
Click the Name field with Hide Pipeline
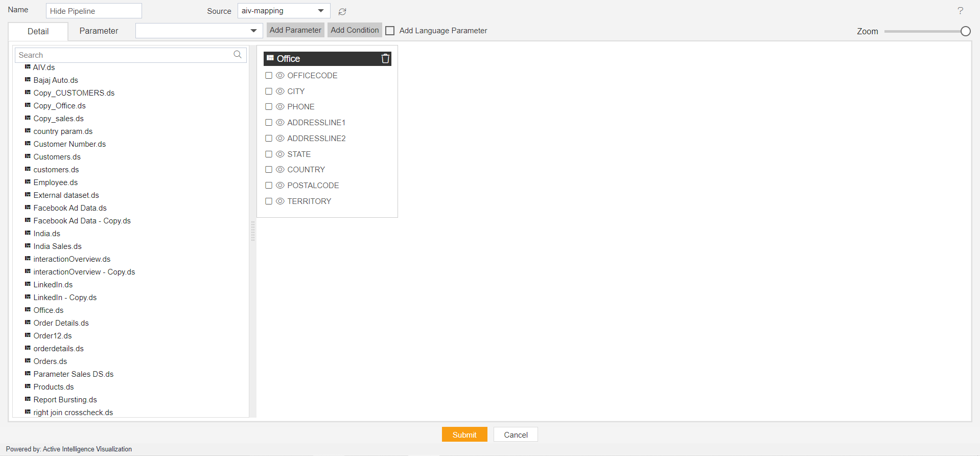pyautogui.click(x=94, y=11)
